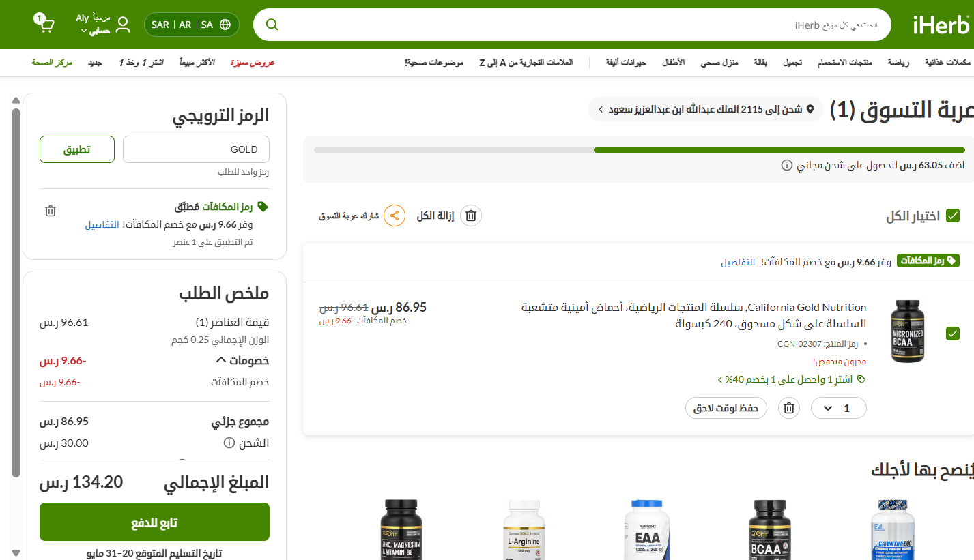Click the user account profile icon
The height and width of the screenshot is (560, 974).
click(123, 25)
